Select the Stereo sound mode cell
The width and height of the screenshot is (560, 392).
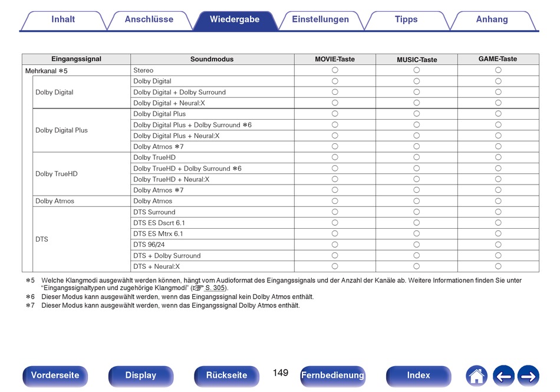[x=212, y=70]
